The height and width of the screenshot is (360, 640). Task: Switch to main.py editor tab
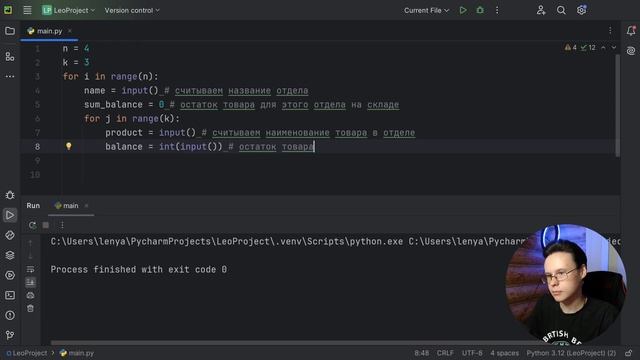[x=49, y=31]
